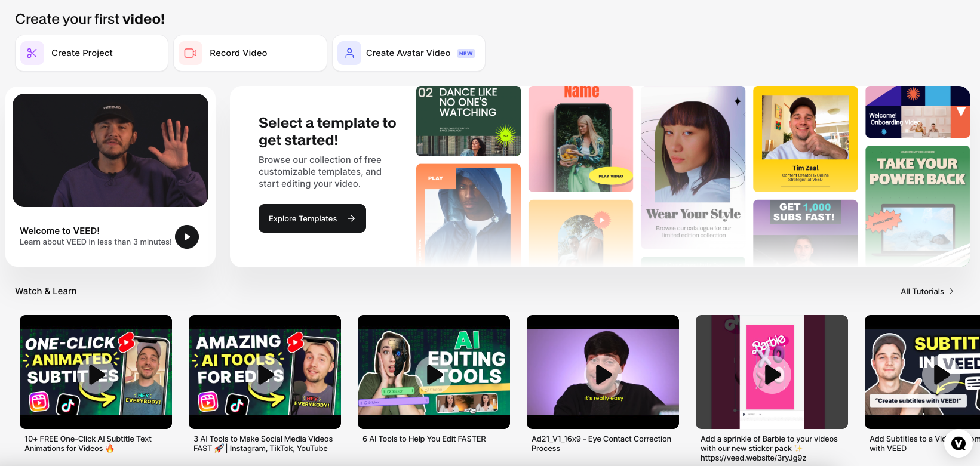Open the Amazing AI Tools tutorial thumbnail
The image size is (980, 466).
pyautogui.click(x=265, y=371)
